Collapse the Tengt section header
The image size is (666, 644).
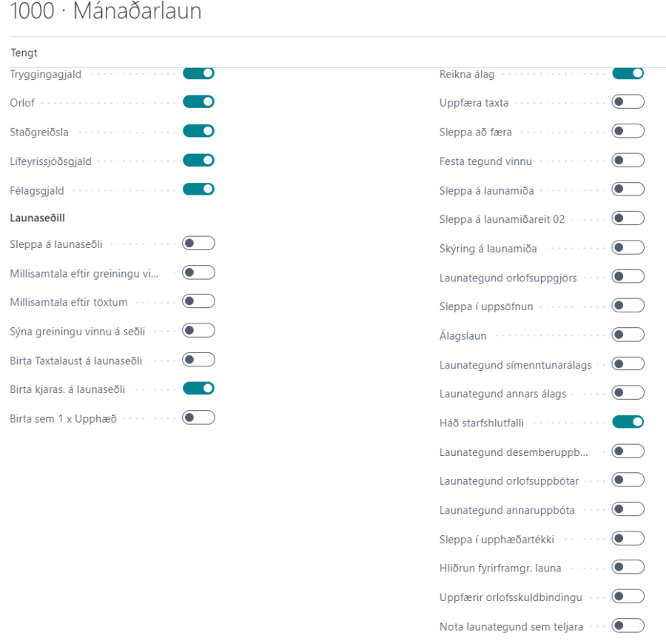pos(24,53)
